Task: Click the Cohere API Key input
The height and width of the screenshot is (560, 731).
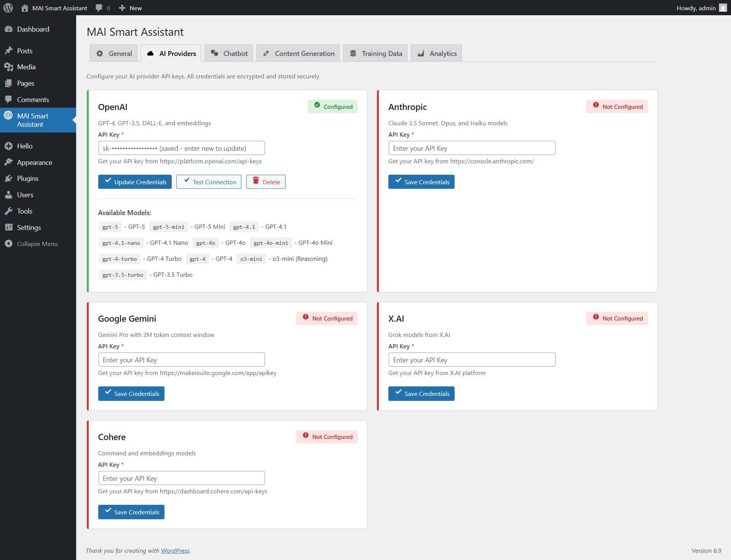Action: pos(181,478)
